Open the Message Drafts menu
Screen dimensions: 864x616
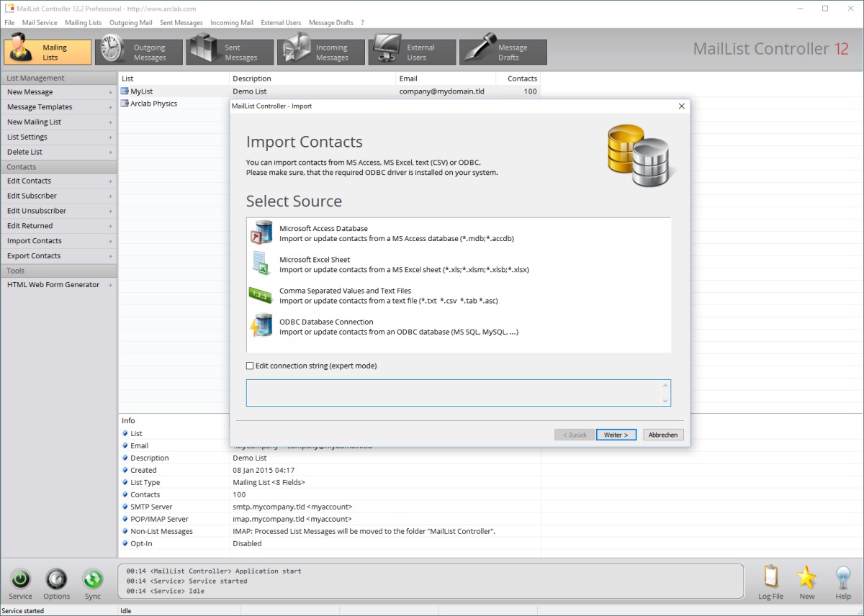point(331,22)
